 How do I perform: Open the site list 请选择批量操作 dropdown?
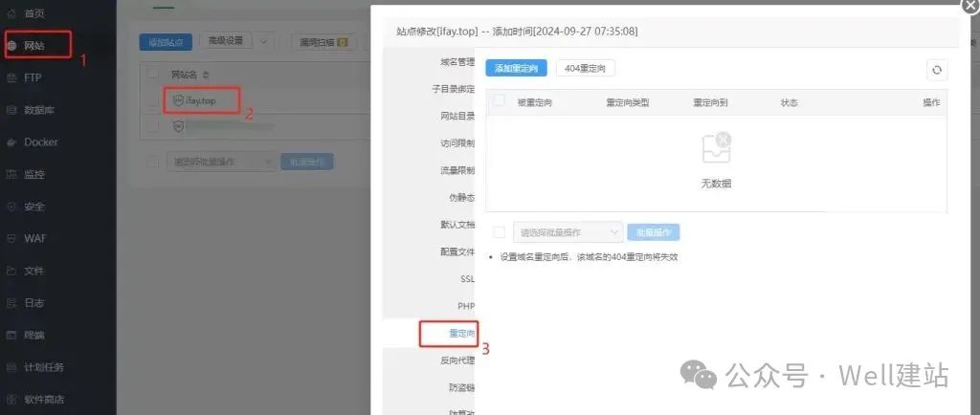click(221, 163)
